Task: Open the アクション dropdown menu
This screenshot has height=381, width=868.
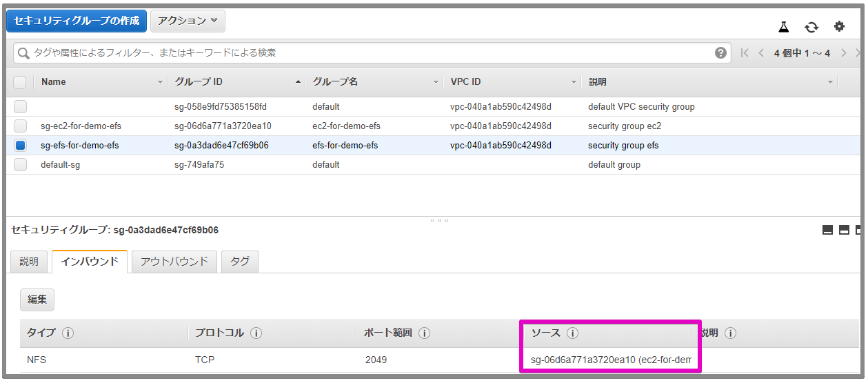Action: point(188,21)
